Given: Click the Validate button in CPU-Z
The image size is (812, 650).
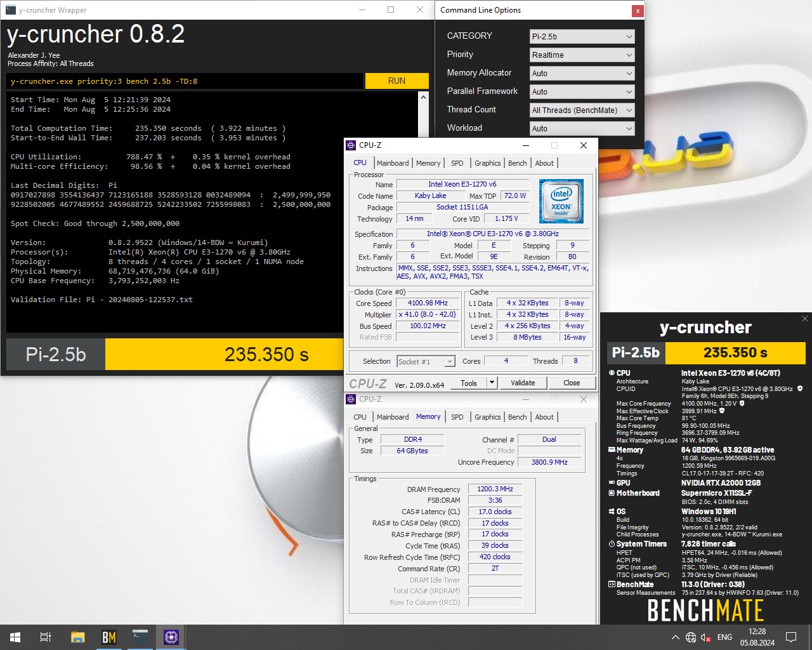Looking at the screenshot, I should [523, 383].
